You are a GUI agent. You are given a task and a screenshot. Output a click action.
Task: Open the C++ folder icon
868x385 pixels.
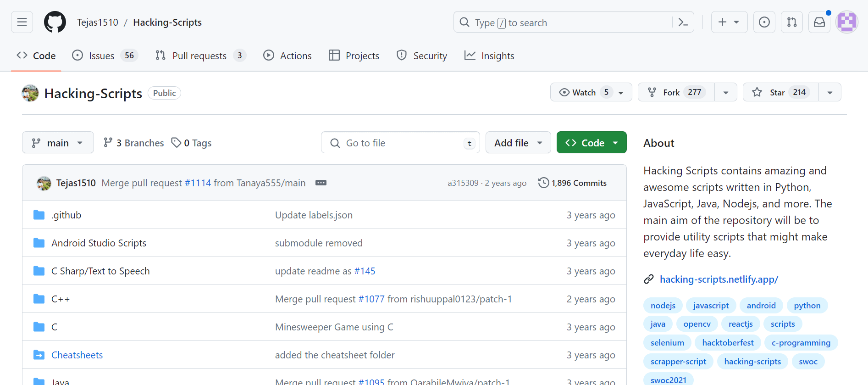click(x=39, y=299)
